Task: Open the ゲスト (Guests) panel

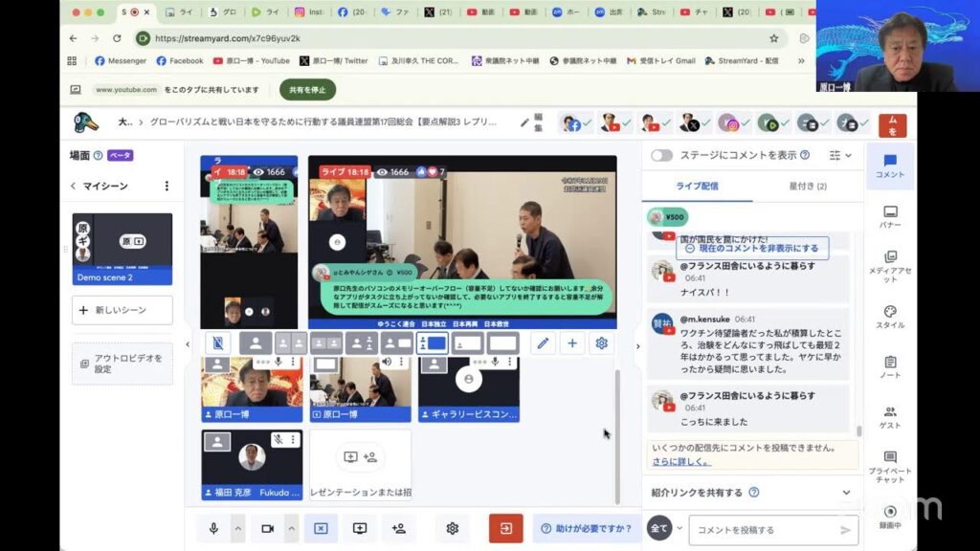Action: click(x=890, y=417)
